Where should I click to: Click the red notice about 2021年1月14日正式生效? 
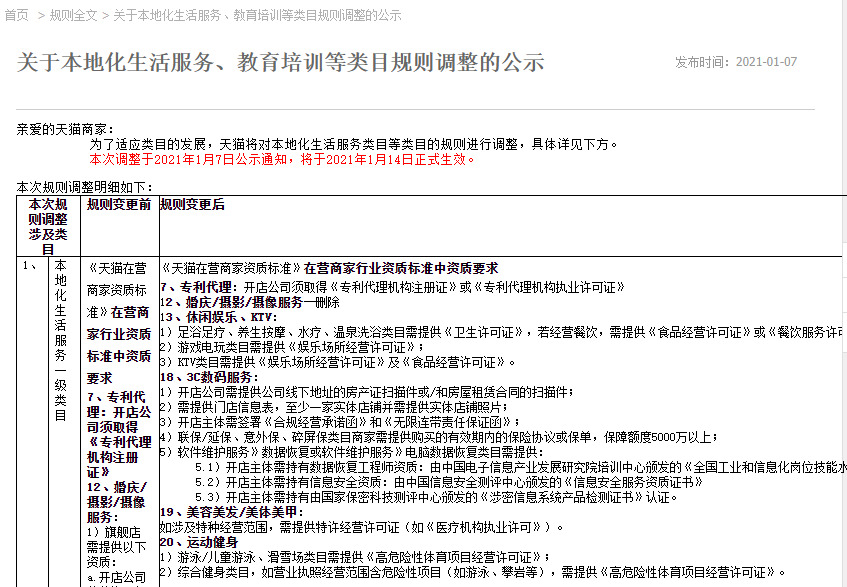(x=283, y=159)
